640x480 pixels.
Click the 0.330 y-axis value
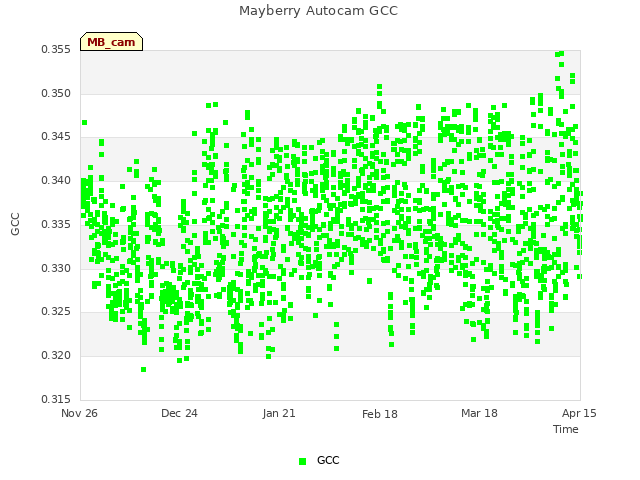(x=56, y=268)
